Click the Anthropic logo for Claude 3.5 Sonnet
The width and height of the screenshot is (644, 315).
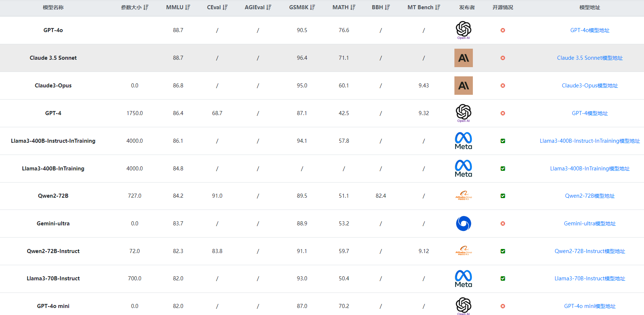(463, 58)
